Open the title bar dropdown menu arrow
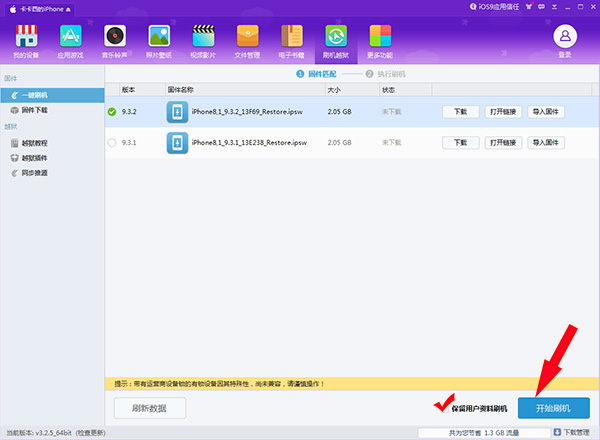This screenshot has width=600, height=440. 554,7
